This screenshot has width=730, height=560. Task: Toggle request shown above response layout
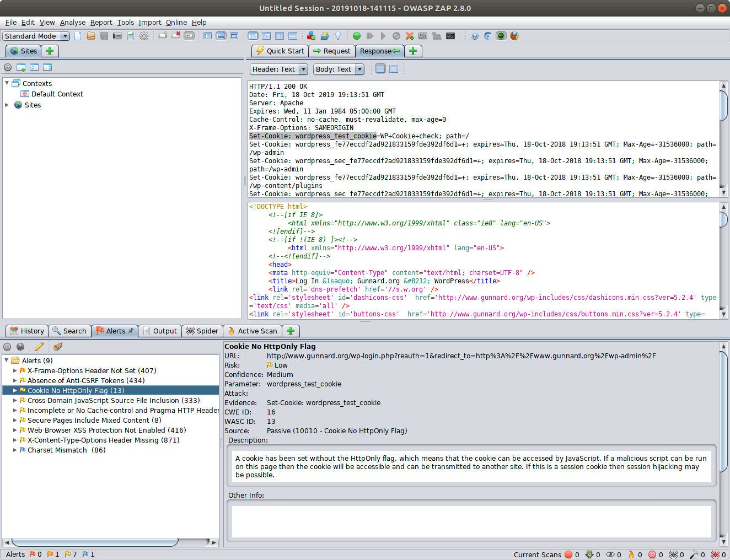(x=293, y=36)
